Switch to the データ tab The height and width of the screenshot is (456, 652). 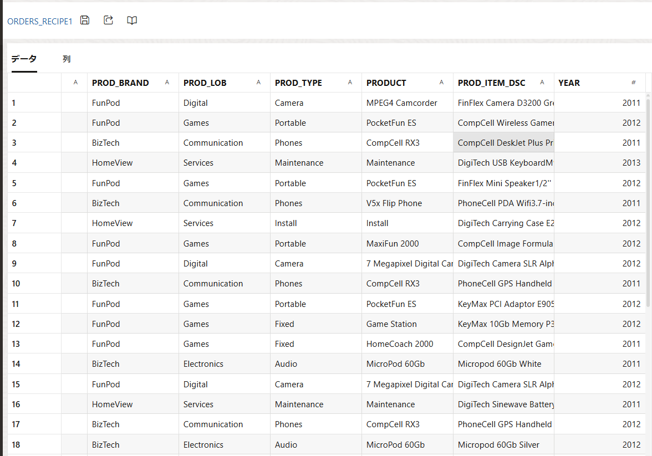point(24,59)
